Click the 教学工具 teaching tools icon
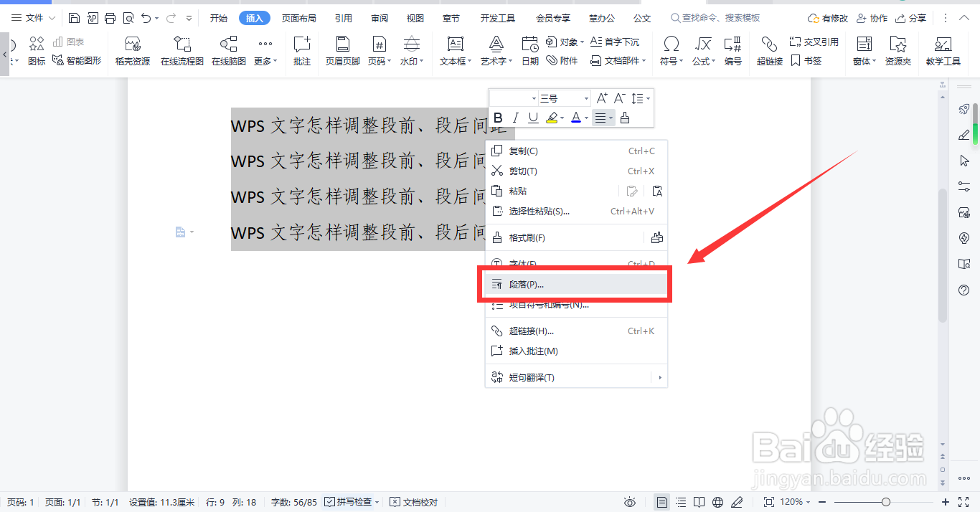Viewport: 980px width, 512px height. pyautogui.click(x=943, y=52)
